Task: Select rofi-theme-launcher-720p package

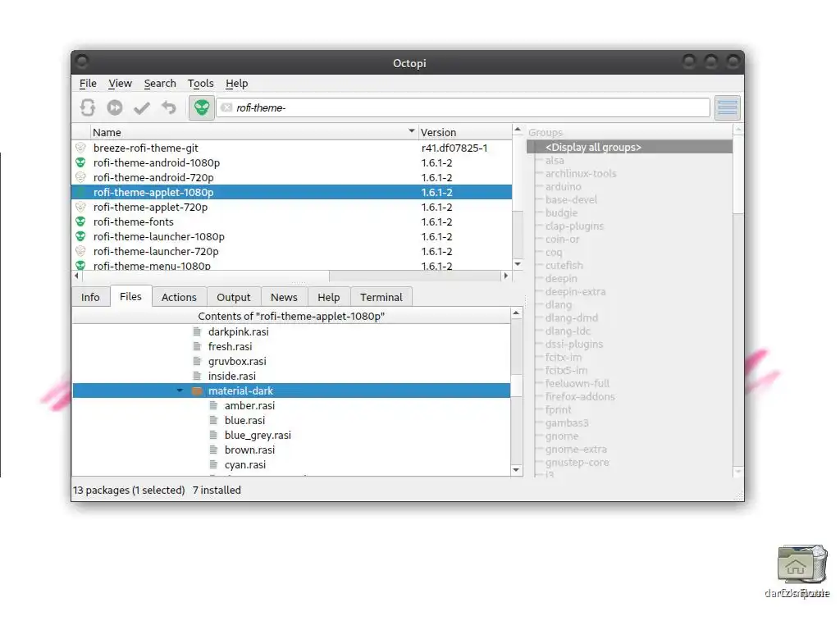Action: [292, 251]
